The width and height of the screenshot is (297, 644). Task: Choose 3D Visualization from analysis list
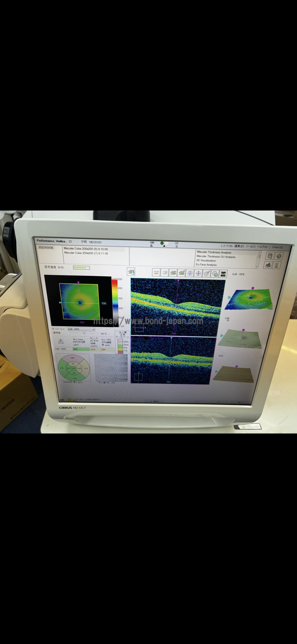(206, 261)
